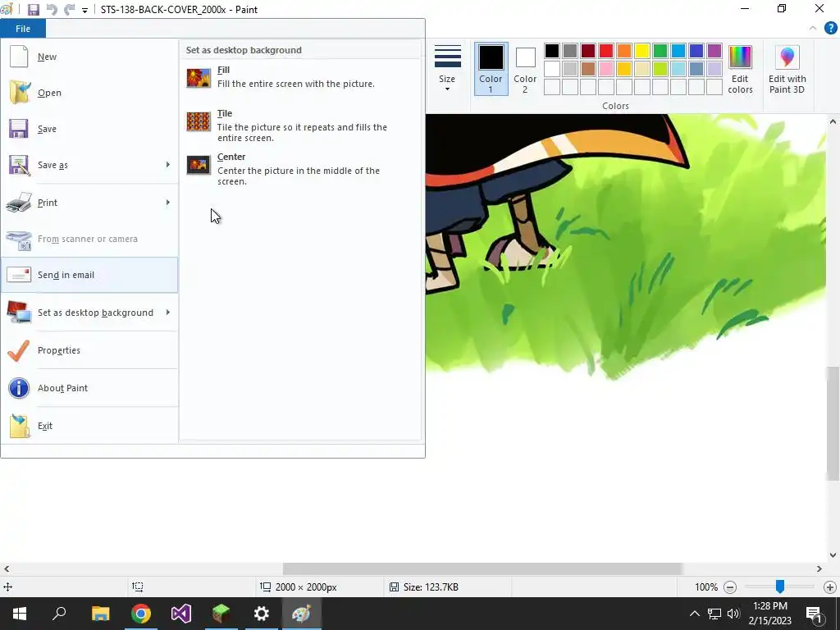Expand the Print submenu arrow

click(x=167, y=202)
